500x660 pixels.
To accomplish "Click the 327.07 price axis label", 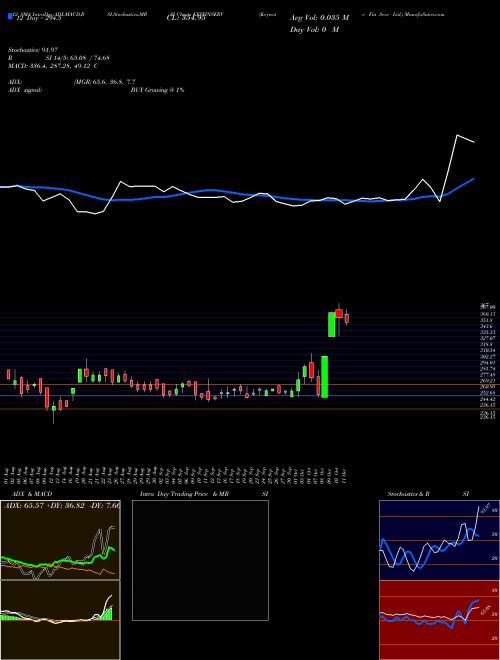I will pos(488,338).
